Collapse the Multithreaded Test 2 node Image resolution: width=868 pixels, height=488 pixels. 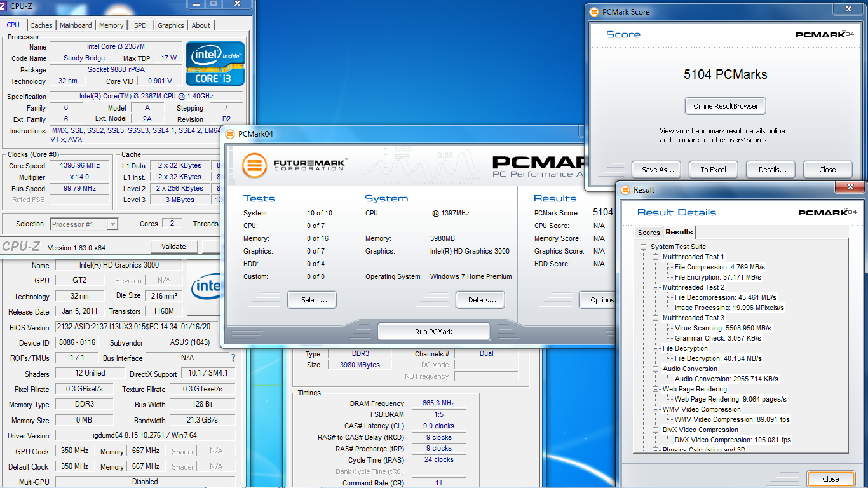tap(656, 287)
